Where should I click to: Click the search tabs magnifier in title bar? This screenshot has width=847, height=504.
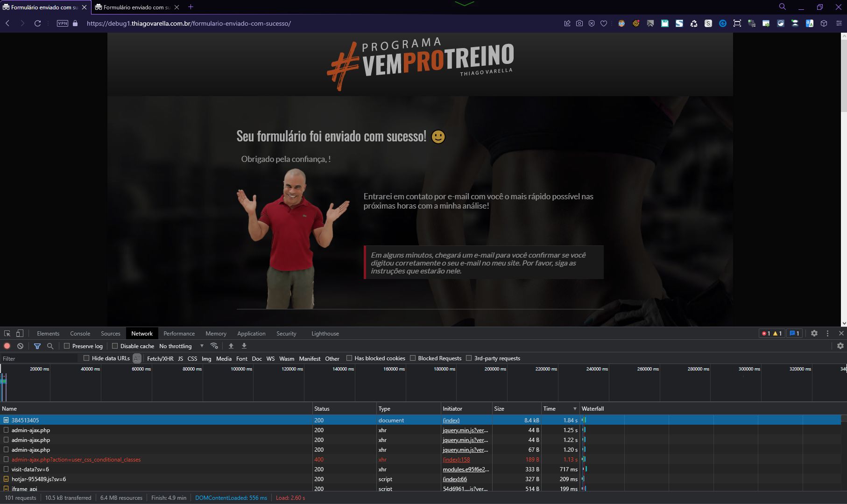click(783, 7)
